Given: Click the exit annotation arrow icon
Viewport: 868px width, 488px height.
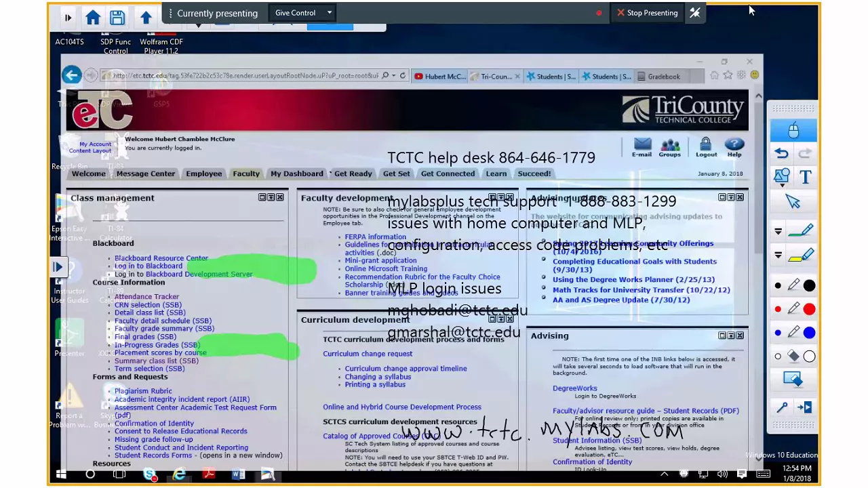Looking at the screenshot, I should [x=804, y=407].
